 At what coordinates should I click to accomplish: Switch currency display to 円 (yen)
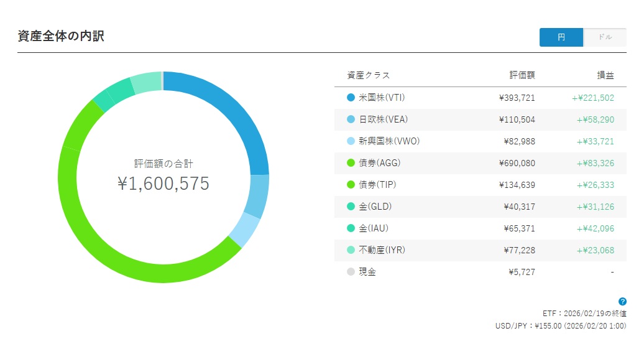(x=561, y=37)
